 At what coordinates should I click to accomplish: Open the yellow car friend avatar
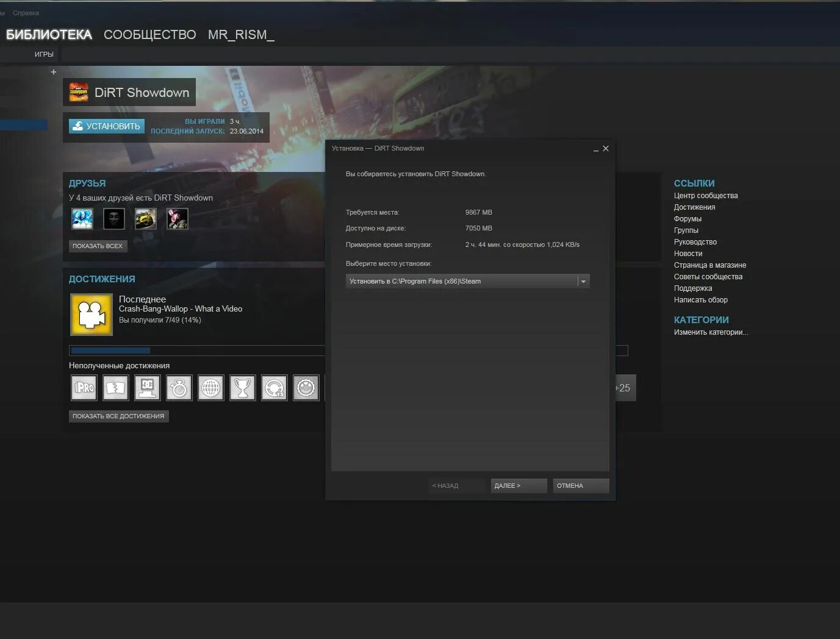pos(146,219)
